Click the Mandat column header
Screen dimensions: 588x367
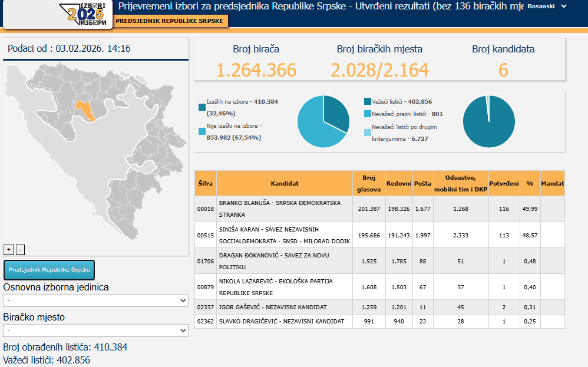[552, 183]
